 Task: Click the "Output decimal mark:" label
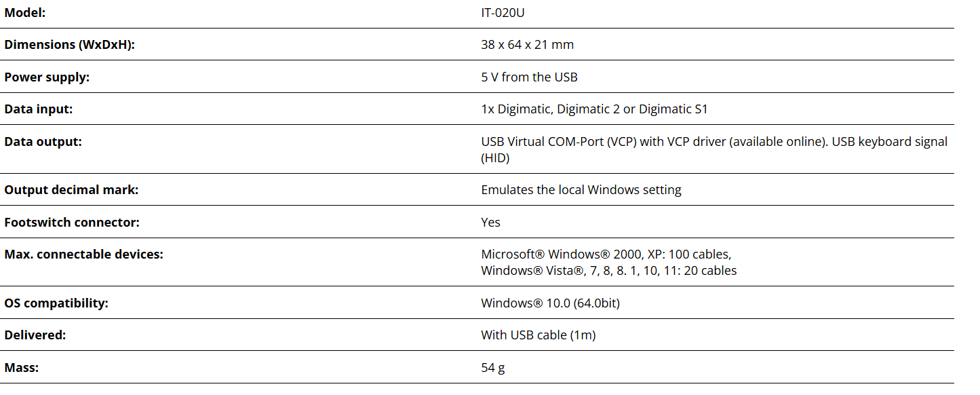[71, 190]
